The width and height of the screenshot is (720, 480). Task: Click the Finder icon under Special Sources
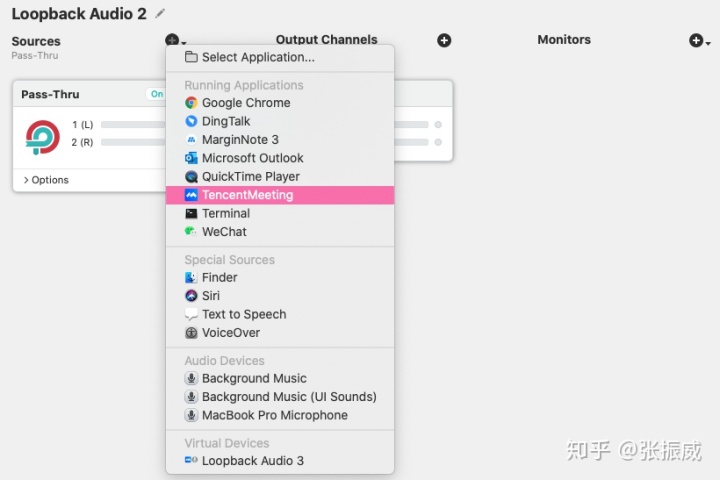(191, 277)
